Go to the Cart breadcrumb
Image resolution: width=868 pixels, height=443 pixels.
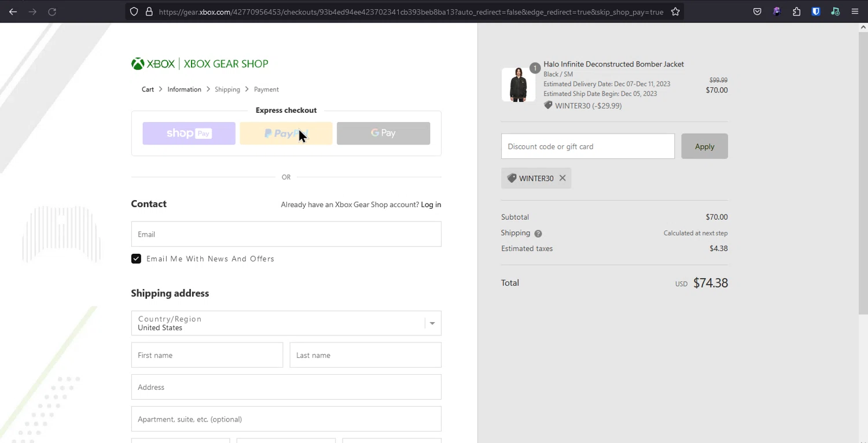pyautogui.click(x=148, y=89)
